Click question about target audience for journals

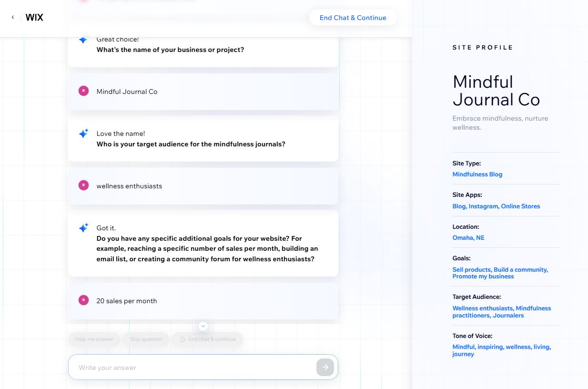point(191,144)
